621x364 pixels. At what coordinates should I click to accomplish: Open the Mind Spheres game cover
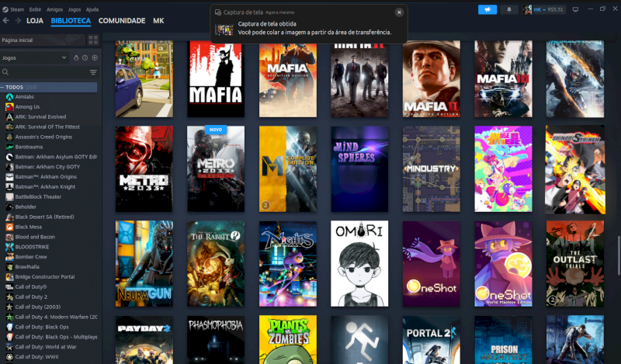pyautogui.click(x=359, y=169)
